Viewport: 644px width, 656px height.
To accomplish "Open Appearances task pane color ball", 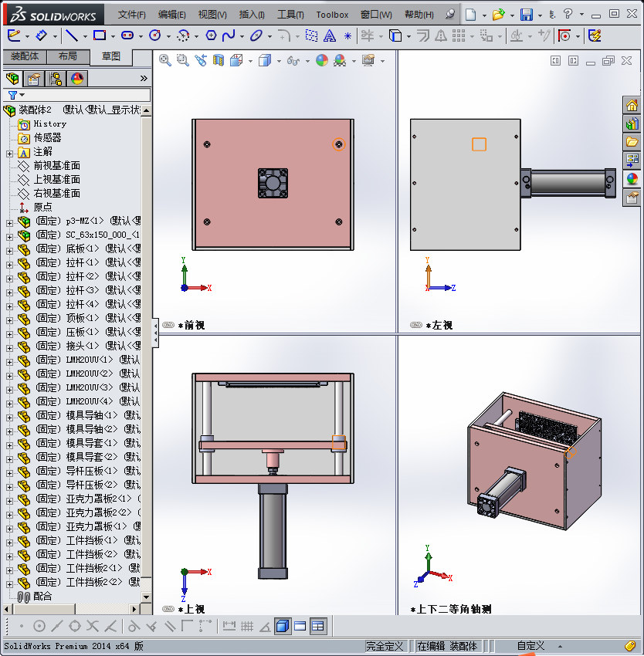I will [632, 179].
